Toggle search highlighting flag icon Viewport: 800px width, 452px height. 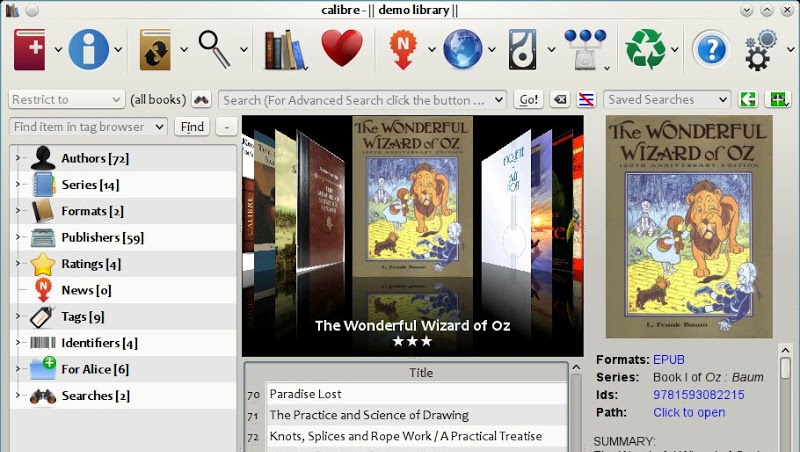(x=586, y=99)
